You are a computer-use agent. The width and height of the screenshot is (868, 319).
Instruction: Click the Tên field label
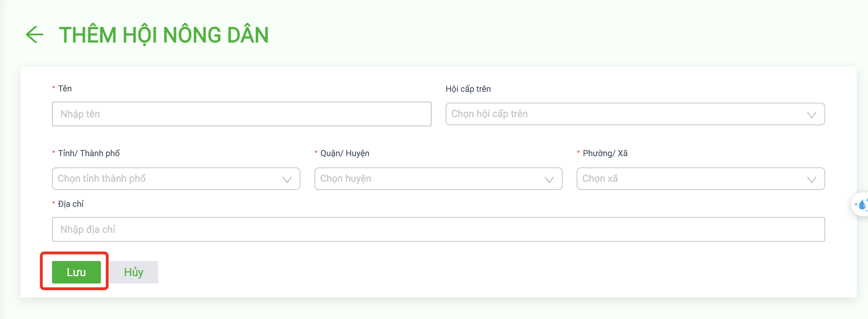point(65,89)
